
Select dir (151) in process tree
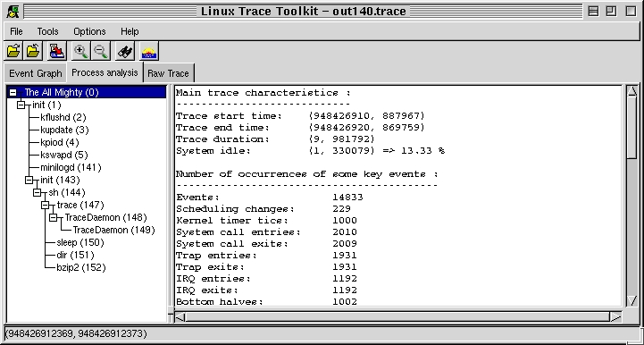[x=75, y=255]
